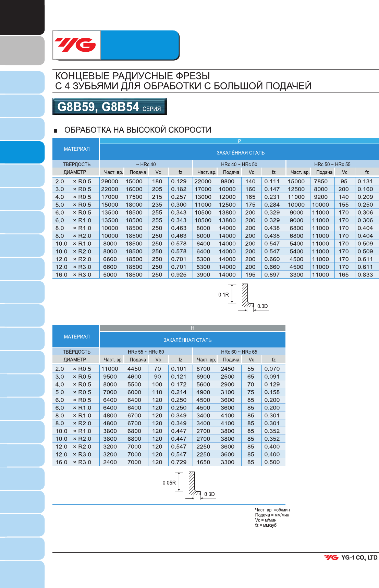This screenshot has height=588, width=379.
Task: Click the 0.1R cutting depth diagram label
Action: [x=223, y=295]
